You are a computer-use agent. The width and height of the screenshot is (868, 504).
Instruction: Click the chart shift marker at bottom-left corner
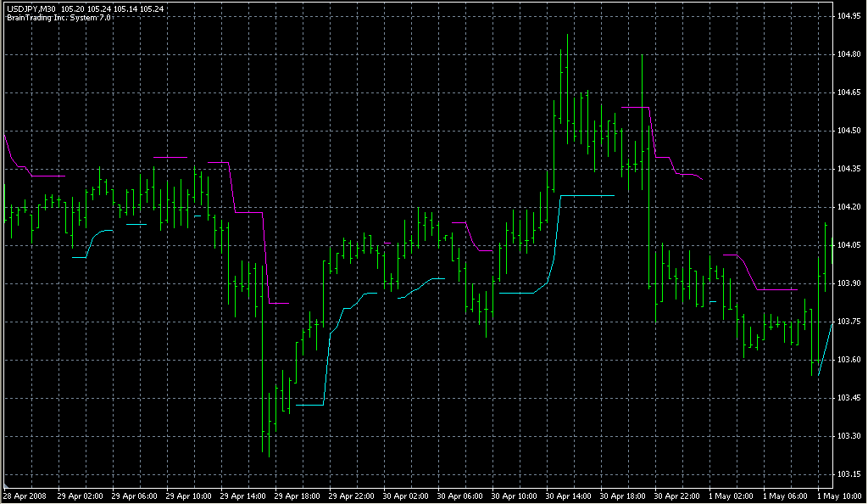tap(6, 487)
